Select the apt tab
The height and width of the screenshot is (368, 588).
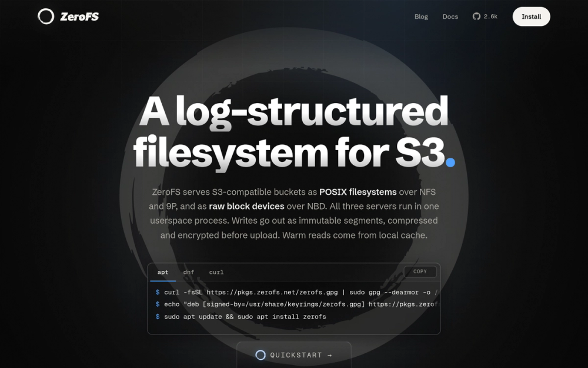point(163,272)
